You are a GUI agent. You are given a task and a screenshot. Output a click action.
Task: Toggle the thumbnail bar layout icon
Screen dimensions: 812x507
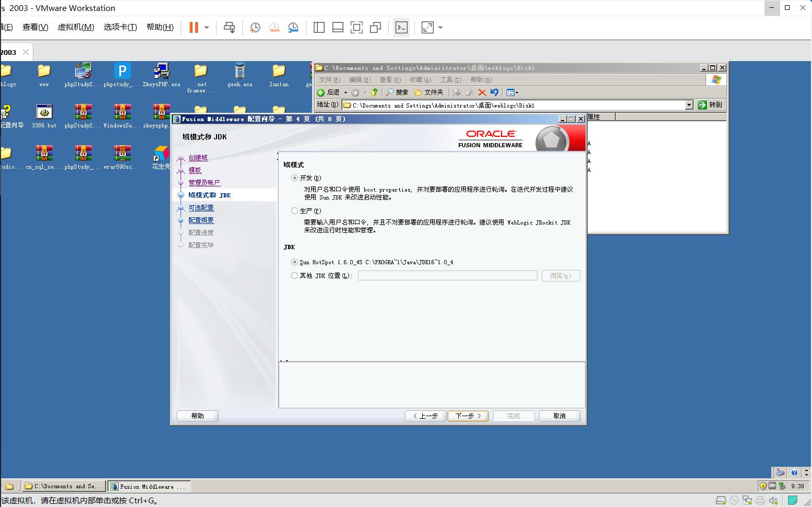point(338,28)
